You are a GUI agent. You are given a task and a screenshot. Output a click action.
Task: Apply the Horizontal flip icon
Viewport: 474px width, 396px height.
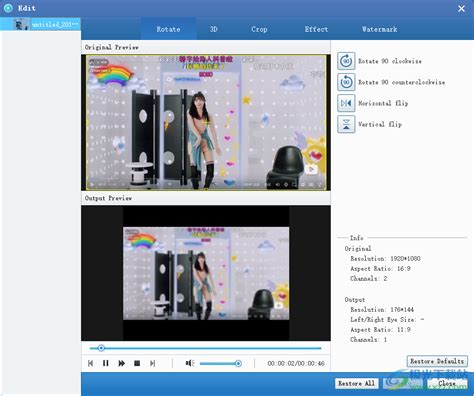[346, 103]
